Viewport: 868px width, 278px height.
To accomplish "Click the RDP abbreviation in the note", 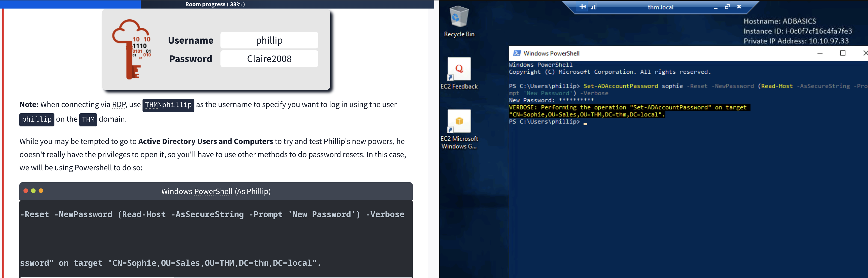I will tap(119, 105).
